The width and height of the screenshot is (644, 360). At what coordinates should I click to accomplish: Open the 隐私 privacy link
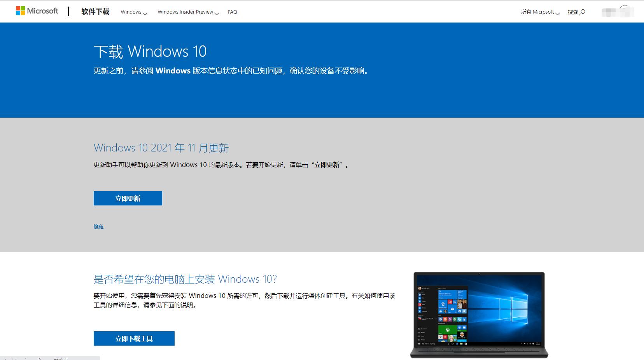point(99,226)
